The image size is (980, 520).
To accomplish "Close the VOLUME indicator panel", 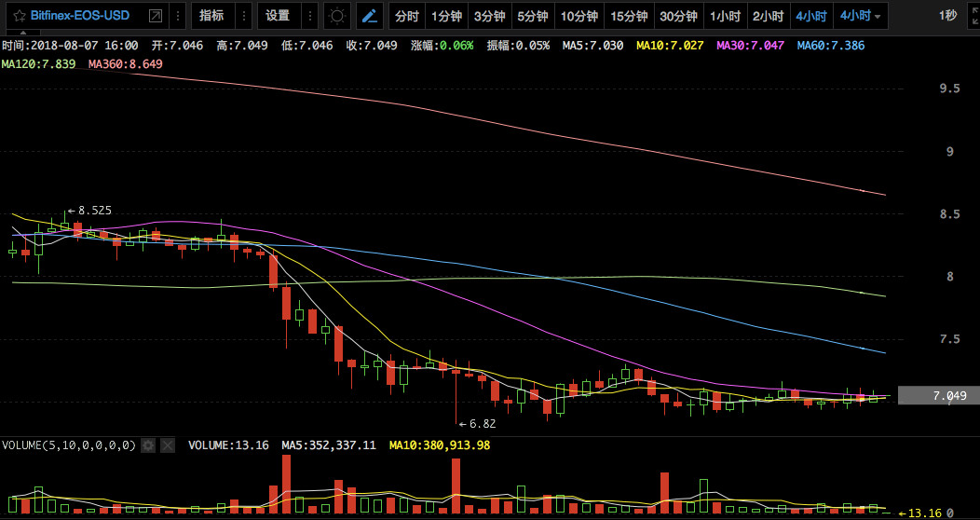I will pyautogui.click(x=168, y=445).
